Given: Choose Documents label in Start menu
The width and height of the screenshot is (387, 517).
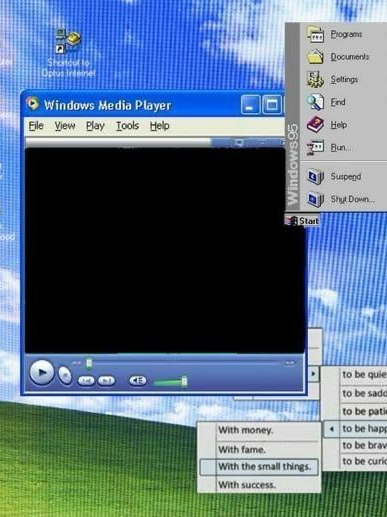Looking at the screenshot, I should coord(350,57).
